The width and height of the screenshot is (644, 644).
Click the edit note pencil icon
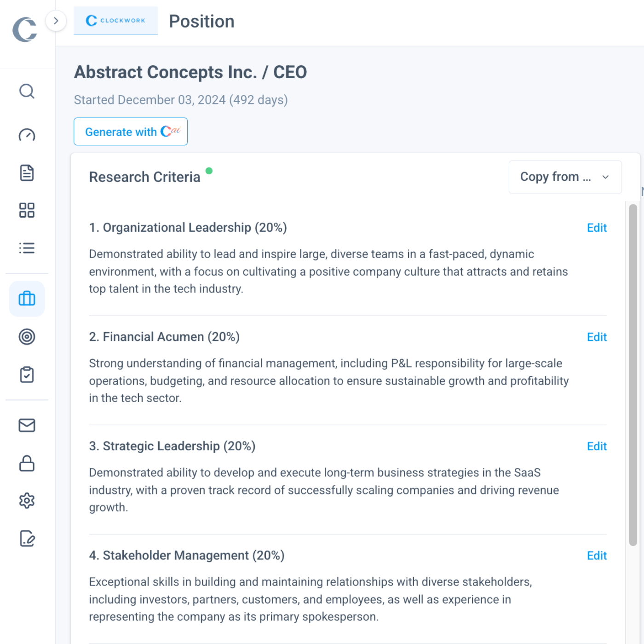coord(27,538)
